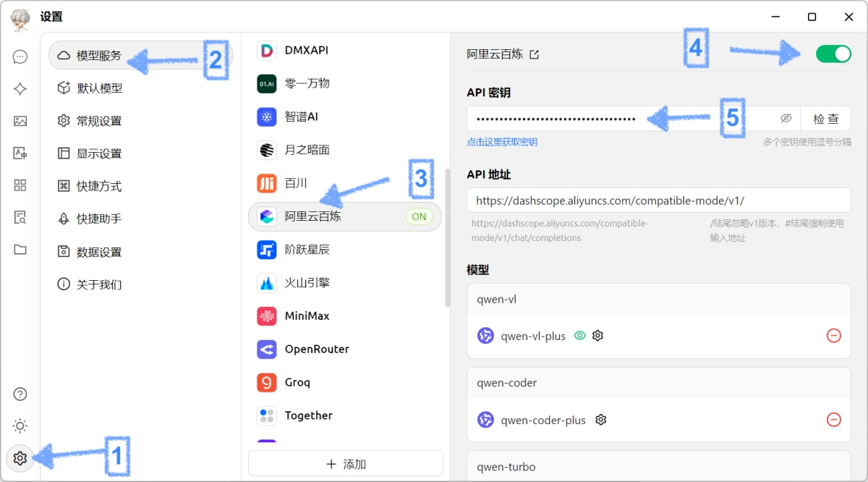Select MiniMax provider
Viewport: 868px width, 482px height.
(344, 316)
